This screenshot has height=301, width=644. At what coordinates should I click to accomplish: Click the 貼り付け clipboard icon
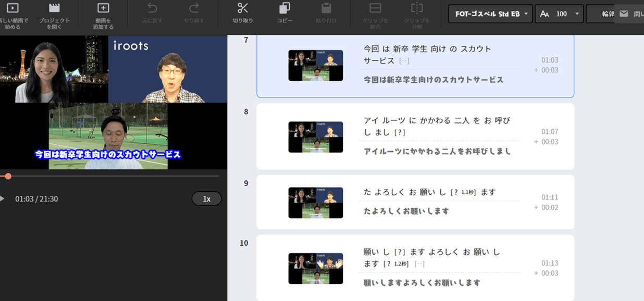click(327, 8)
